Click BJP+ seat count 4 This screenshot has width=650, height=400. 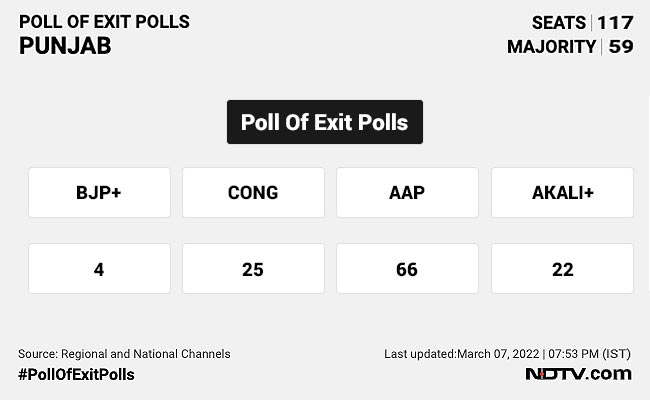[x=99, y=269]
